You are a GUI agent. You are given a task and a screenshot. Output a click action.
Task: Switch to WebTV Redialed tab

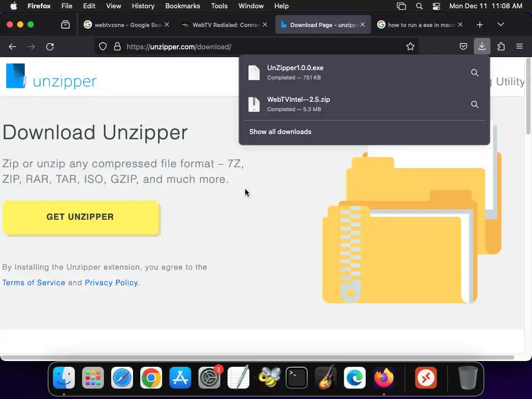point(224,25)
